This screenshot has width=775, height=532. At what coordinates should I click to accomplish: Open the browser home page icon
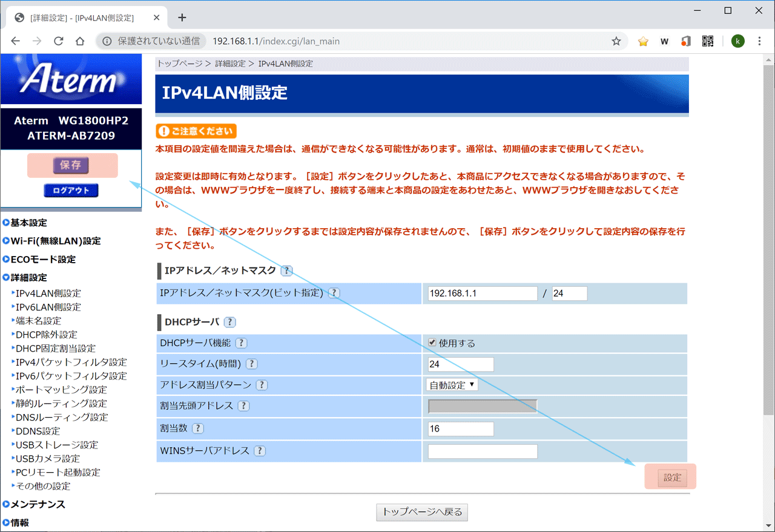pos(80,41)
